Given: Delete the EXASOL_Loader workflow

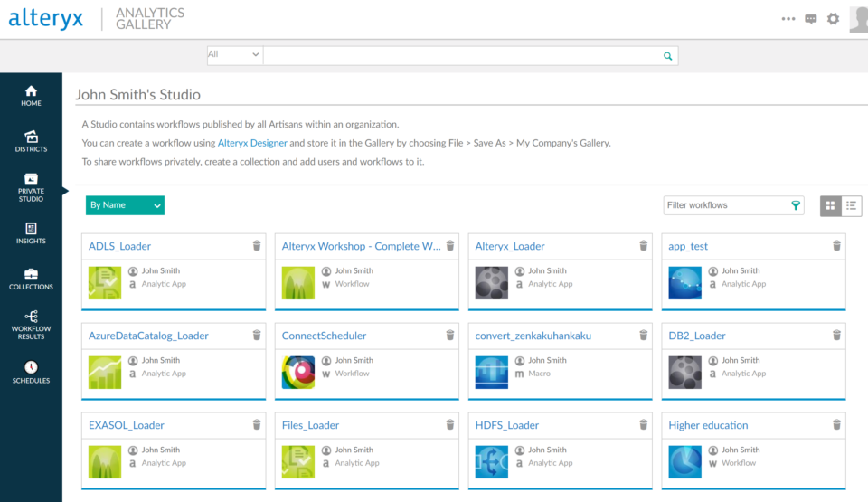Looking at the screenshot, I should [257, 425].
